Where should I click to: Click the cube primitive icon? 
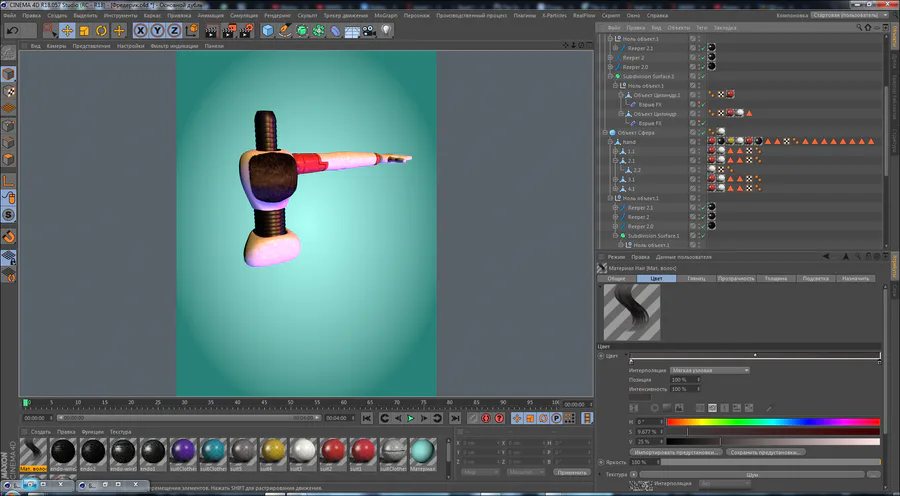(x=268, y=31)
